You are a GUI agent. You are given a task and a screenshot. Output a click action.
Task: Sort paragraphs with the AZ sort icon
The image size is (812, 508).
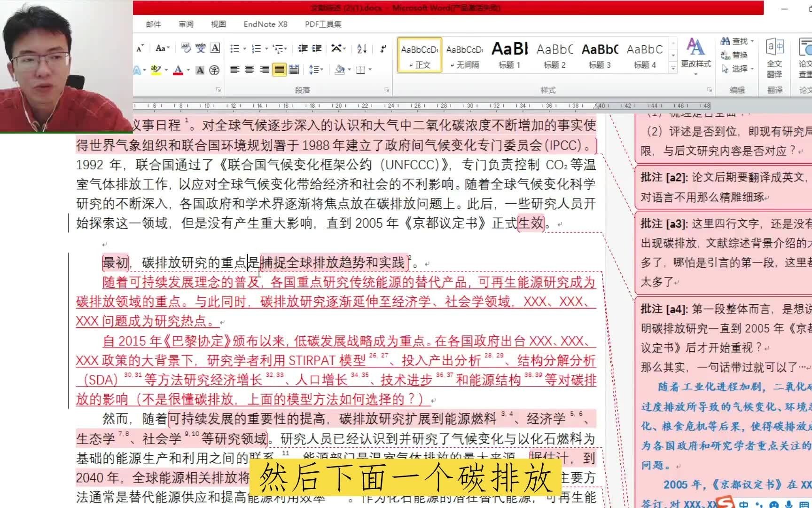(x=362, y=48)
